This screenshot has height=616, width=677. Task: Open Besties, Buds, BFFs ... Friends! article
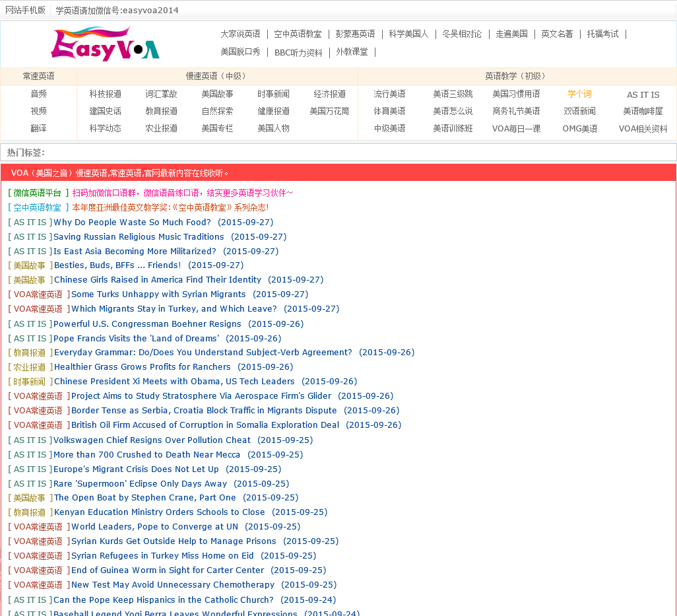(x=117, y=265)
